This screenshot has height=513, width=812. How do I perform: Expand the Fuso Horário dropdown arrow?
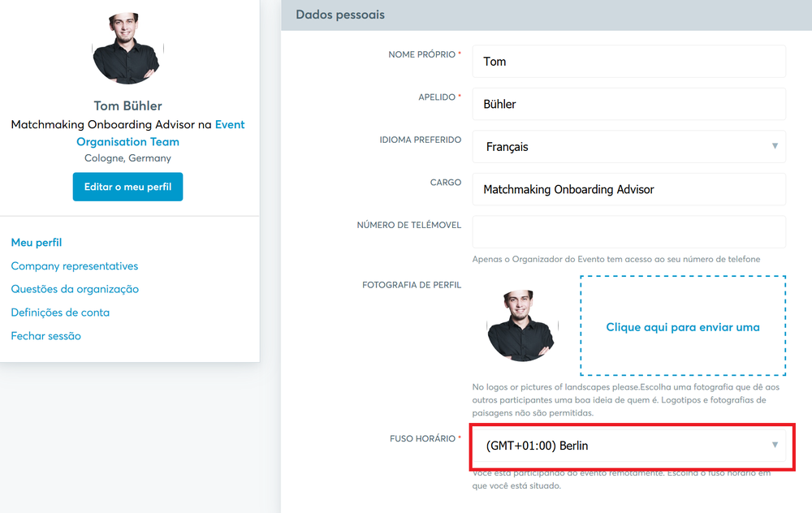pos(775,445)
